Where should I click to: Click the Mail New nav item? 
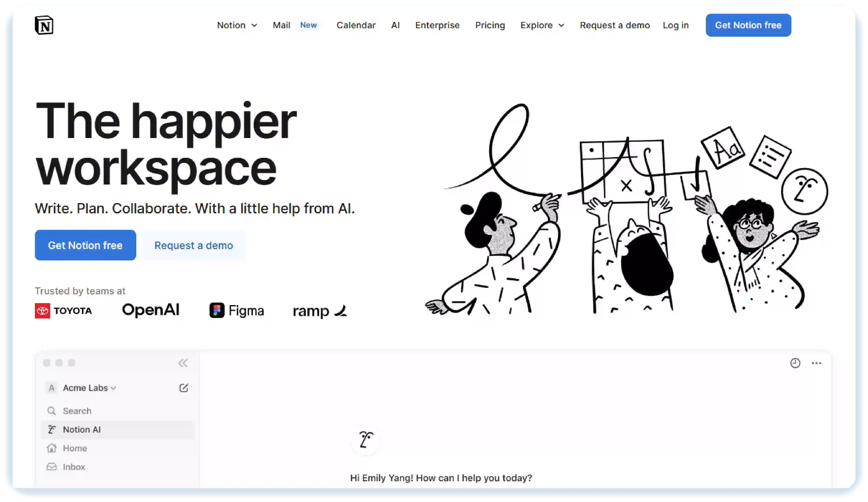(294, 25)
